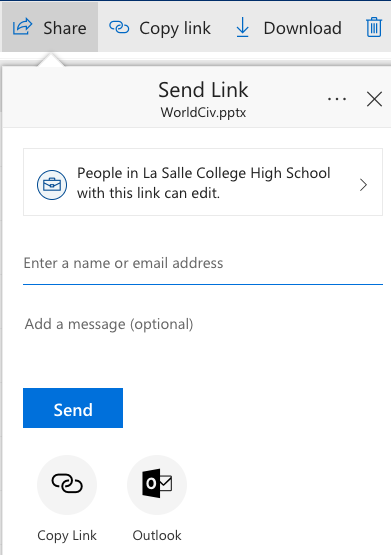Select the 'Copy link' text in the toolbar
Viewport: 391px width, 555px height.
point(175,29)
